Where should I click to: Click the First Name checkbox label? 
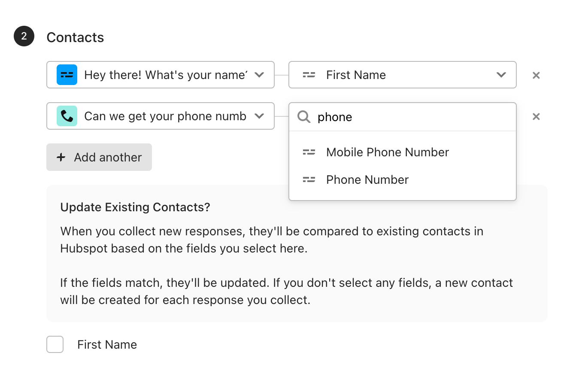(107, 344)
